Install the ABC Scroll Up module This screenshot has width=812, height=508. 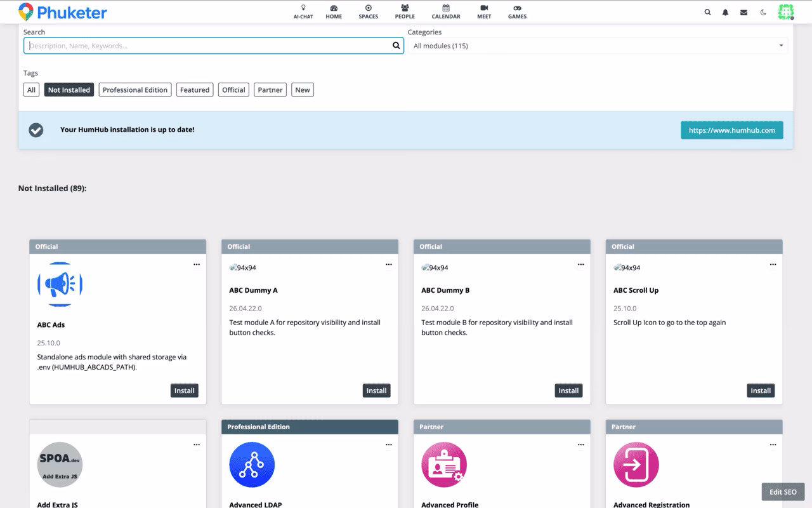pos(761,391)
